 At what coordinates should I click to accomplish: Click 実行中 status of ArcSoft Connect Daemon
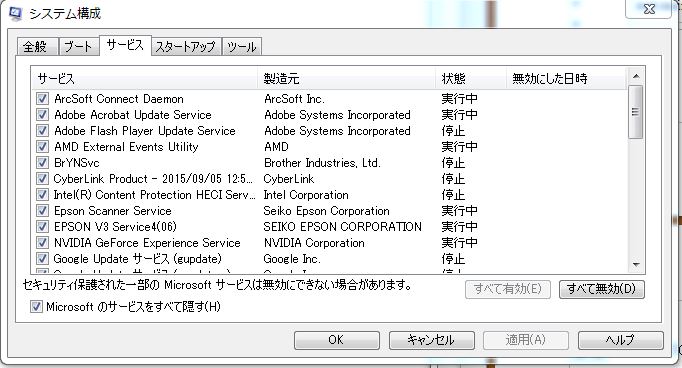tap(459, 99)
